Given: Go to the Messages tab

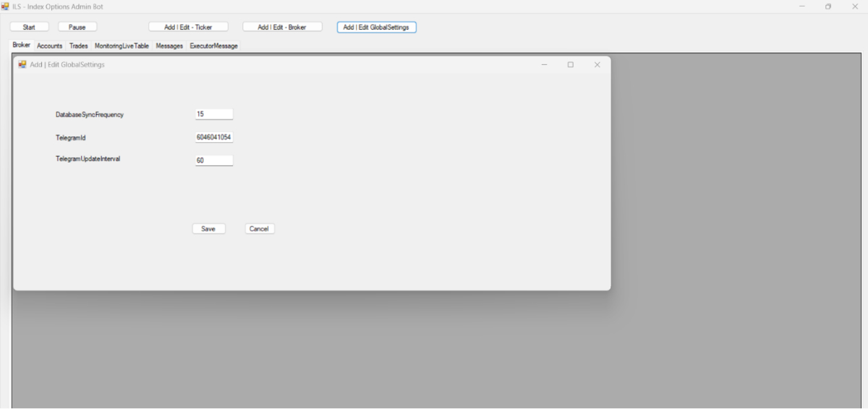Looking at the screenshot, I should [169, 46].
